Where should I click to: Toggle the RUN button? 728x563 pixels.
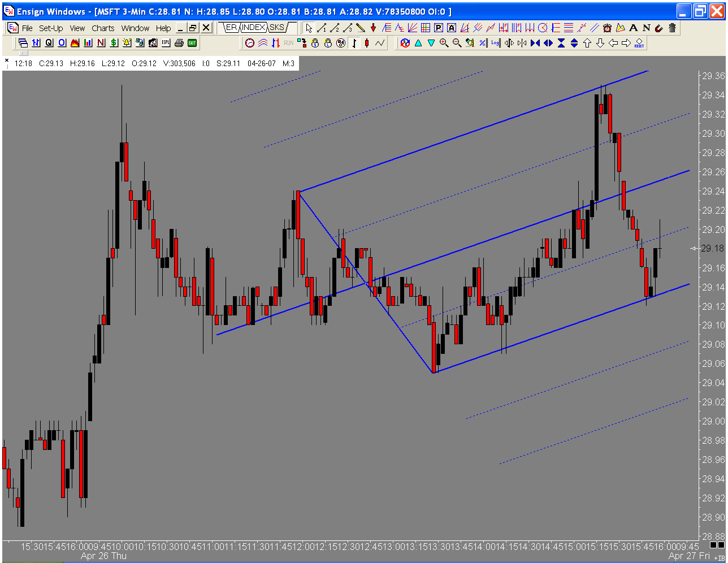(289, 43)
